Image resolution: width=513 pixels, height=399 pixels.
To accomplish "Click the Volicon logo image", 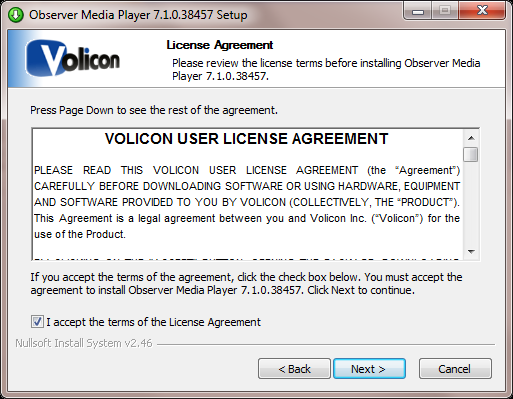I will 73,59.
